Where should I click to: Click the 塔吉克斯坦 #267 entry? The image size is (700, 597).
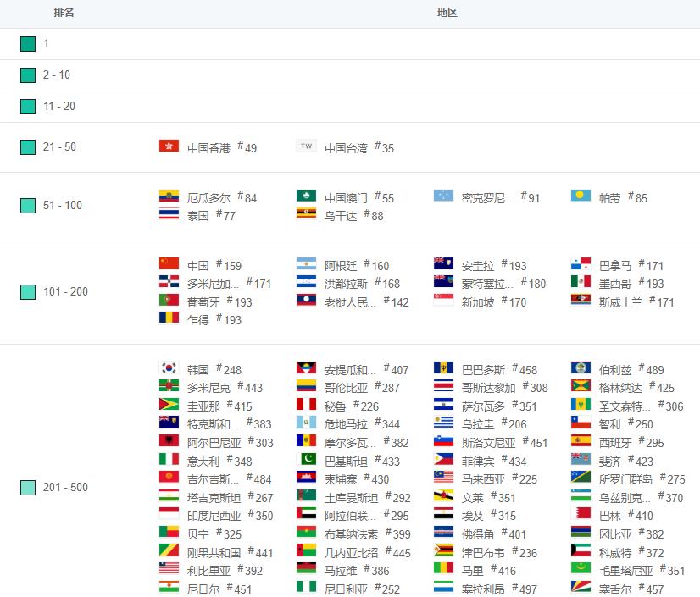point(216,496)
